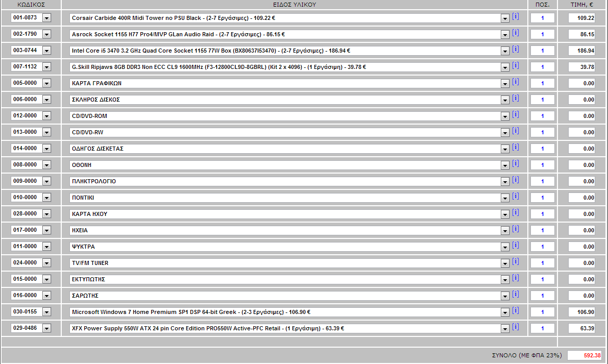The width and height of the screenshot is (608, 364).
Task: Open info link for XFX Power Supply row
Action: coord(515,326)
